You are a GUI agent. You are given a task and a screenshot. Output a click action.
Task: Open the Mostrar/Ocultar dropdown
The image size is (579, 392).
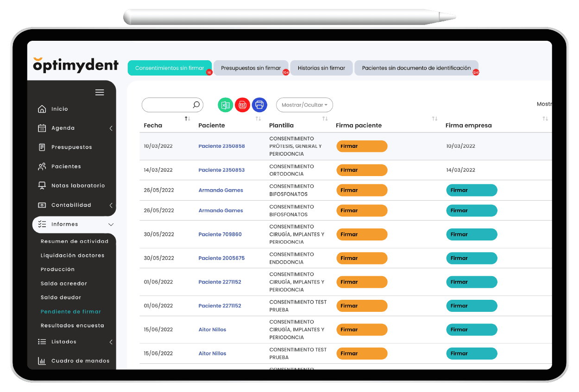tap(304, 105)
